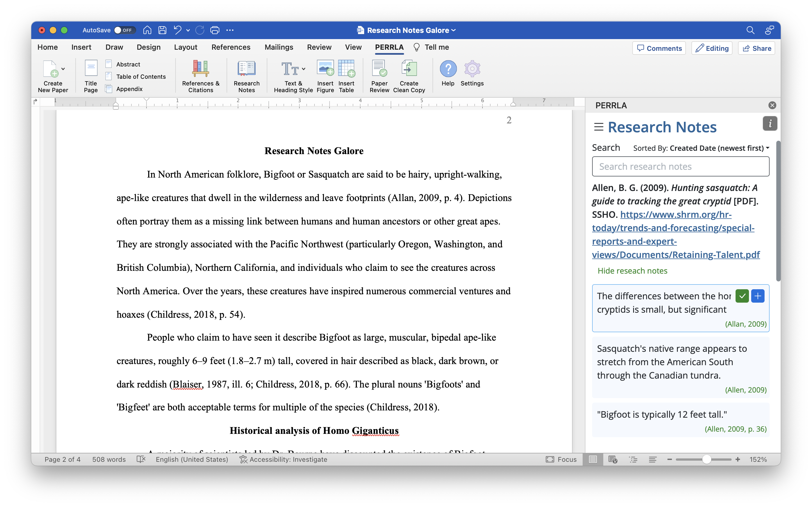This screenshot has width=812, height=507.
Task: Click the Search research notes field
Action: point(680,166)
